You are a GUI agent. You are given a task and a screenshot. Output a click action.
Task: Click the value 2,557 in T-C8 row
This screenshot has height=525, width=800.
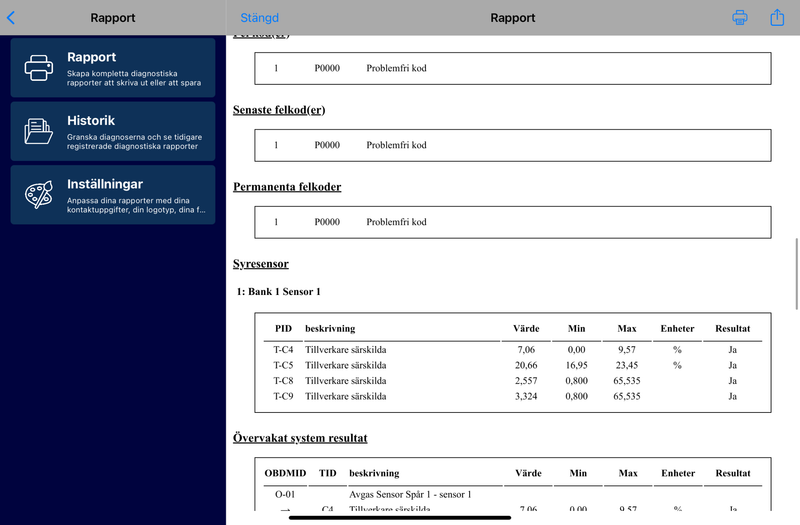[x=526, y=381]
